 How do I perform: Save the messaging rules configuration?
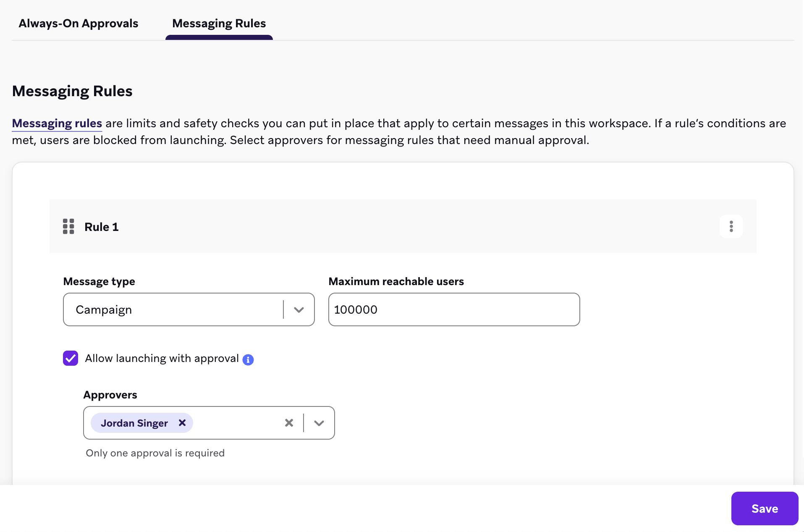click(x=764, y=508)
